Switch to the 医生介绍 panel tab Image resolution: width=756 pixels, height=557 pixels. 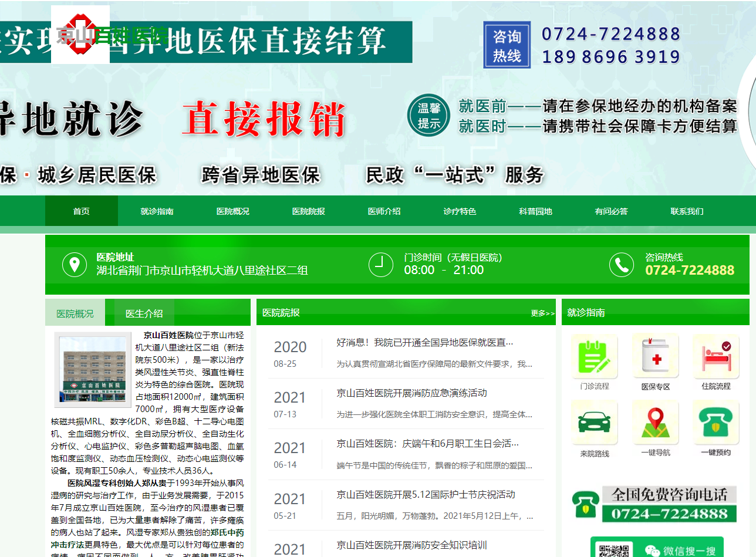click(x=144, y=313)
